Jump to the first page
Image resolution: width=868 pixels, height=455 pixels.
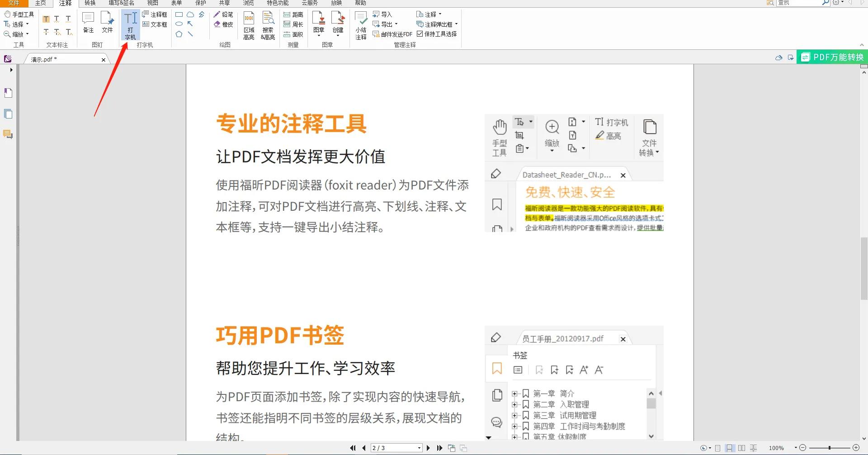tap(353, 448)
